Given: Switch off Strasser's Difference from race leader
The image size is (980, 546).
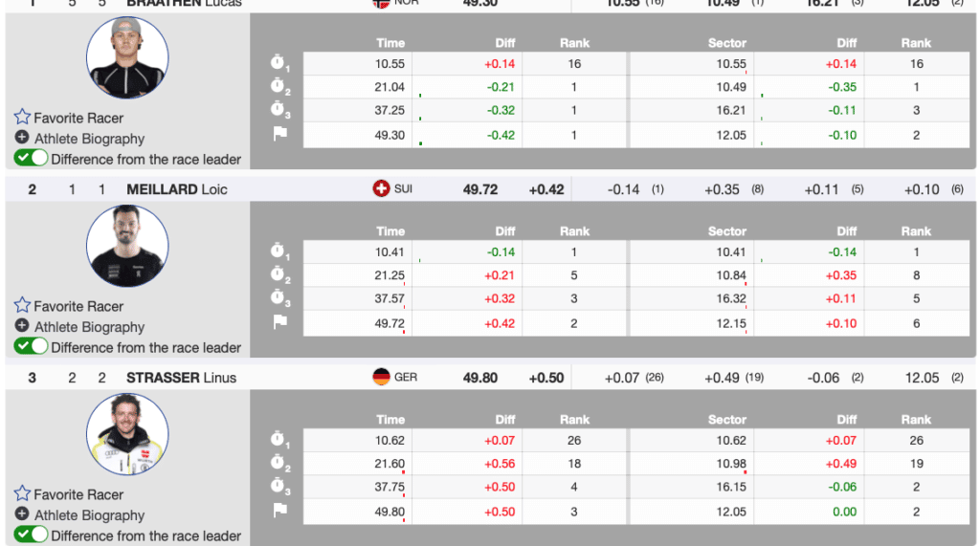Looking at the screenshot, I should coord(31,535).
